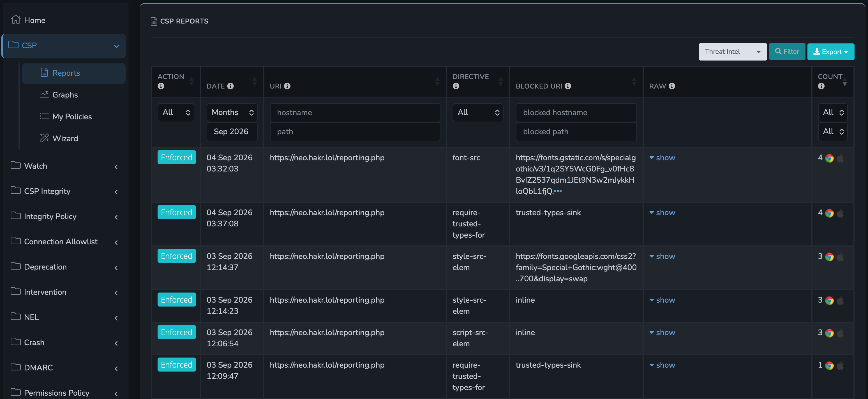
Task: Click the Chrome icon in the 12:09:47 row
Action: click(829, 366)
